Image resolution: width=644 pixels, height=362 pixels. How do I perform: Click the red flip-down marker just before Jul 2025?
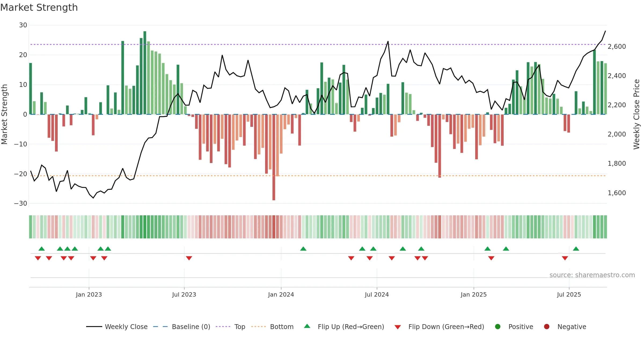pos(565,258)
